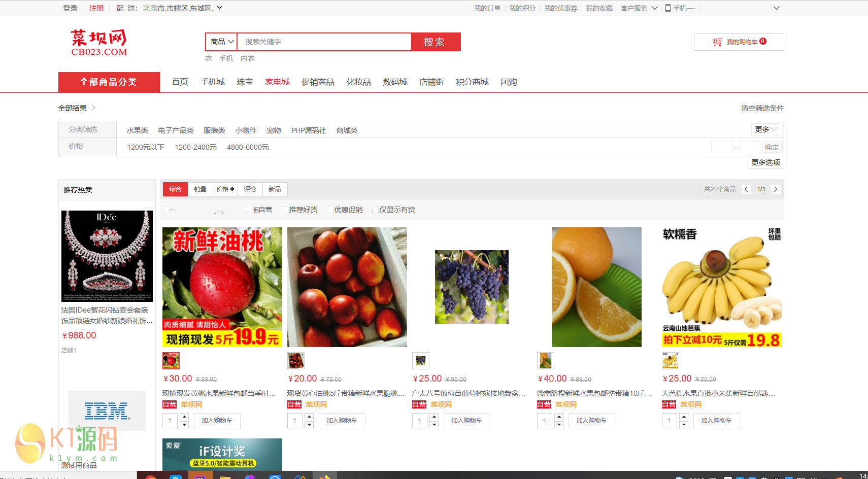Click 确定 to apply the price range
868x479 pixels.
pyautogui.click(x=772, y=147)
